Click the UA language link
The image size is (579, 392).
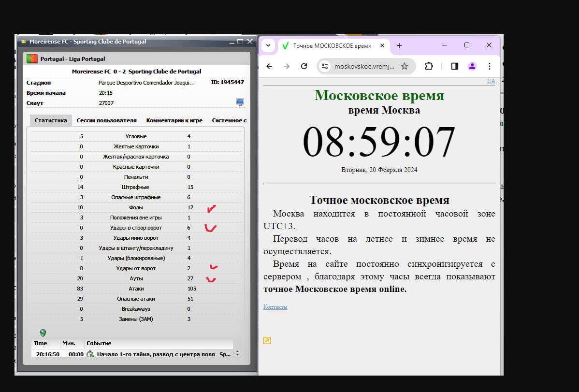click(491, 81)
